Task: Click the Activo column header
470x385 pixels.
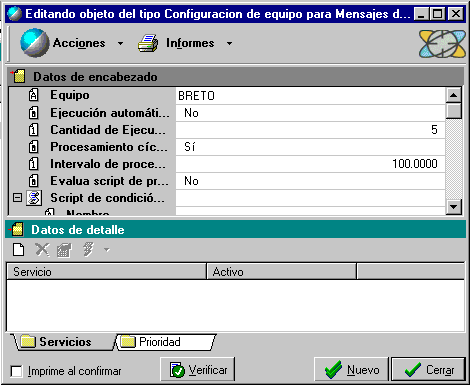Action: click(282, 271)
